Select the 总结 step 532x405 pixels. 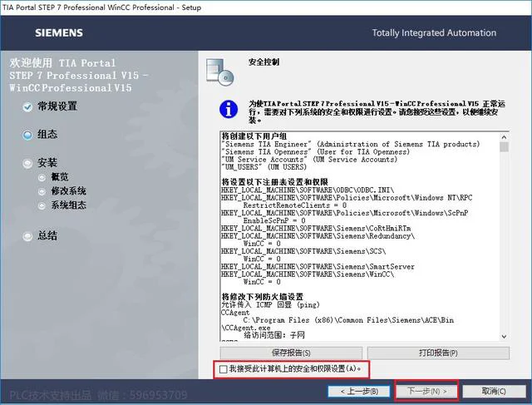point(47,235)
